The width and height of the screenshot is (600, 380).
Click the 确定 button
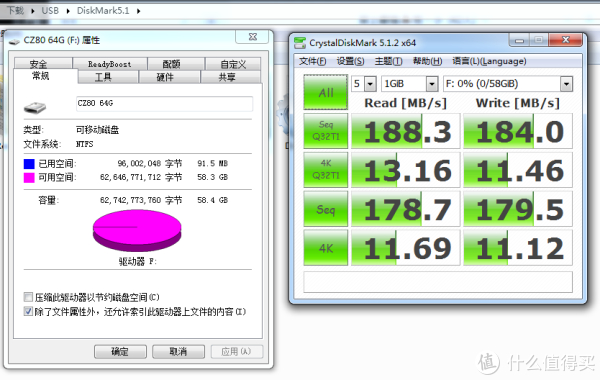click(x=120, y=351)
